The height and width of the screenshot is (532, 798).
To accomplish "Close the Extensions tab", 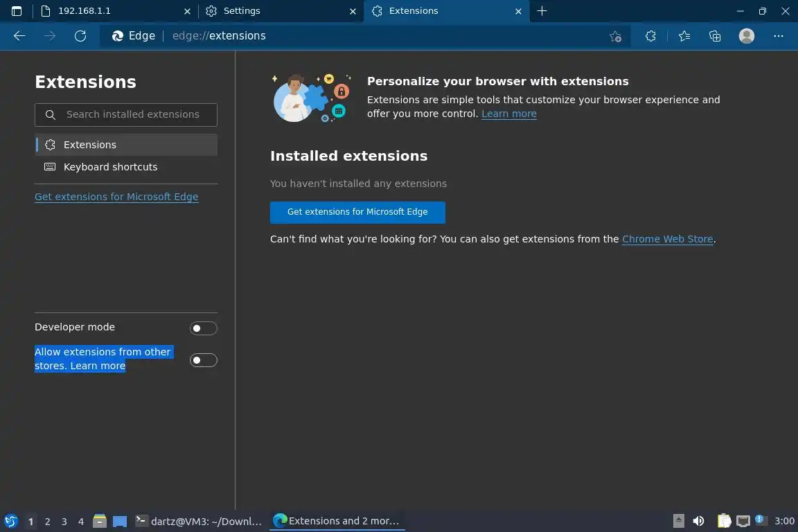I will [518, 11].
